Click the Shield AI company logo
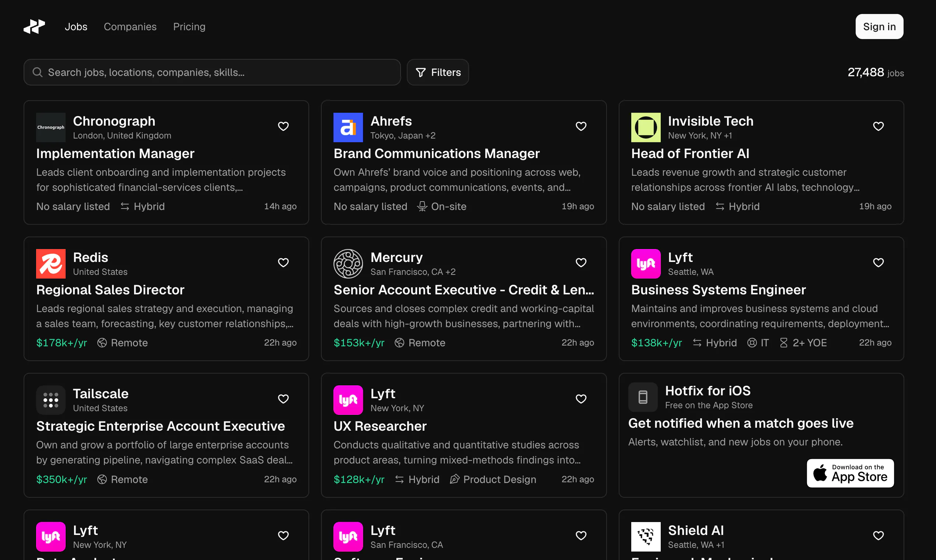The height and width of the screenshot is (560, 936). pyautogui.click(x=646, y=536)
